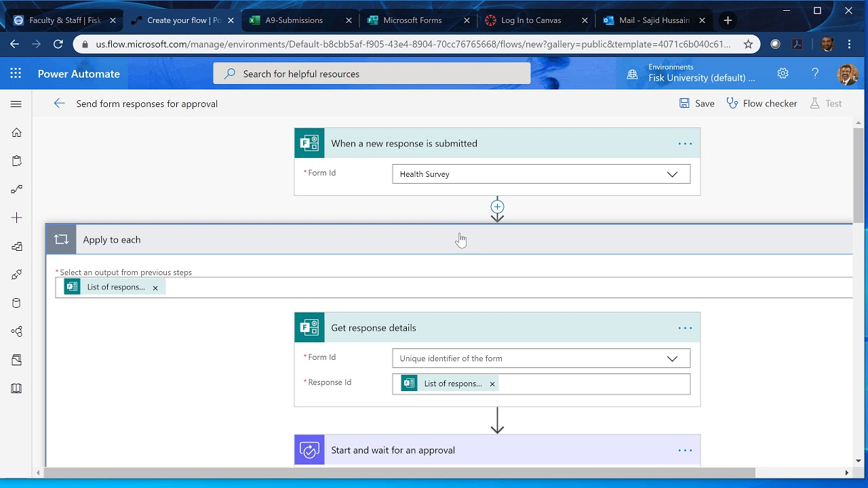
Task: Click the Response Id input field
Action: point(541,384)
